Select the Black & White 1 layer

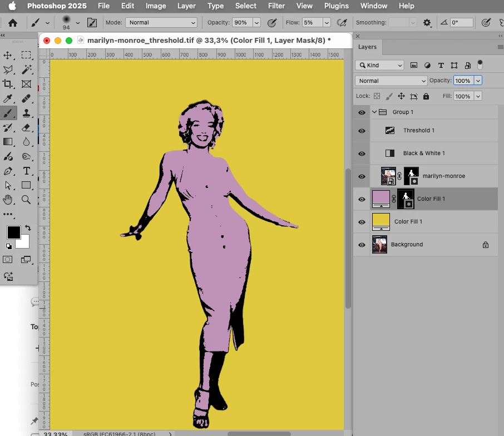pos(424,153)
